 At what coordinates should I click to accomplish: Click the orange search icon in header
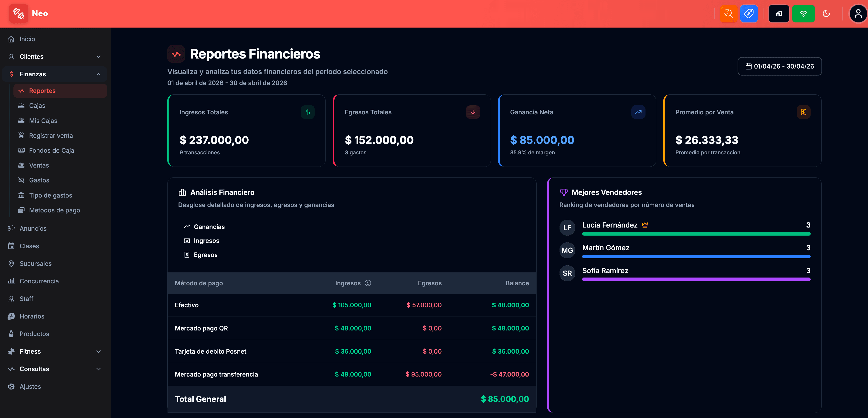[729, 13]
